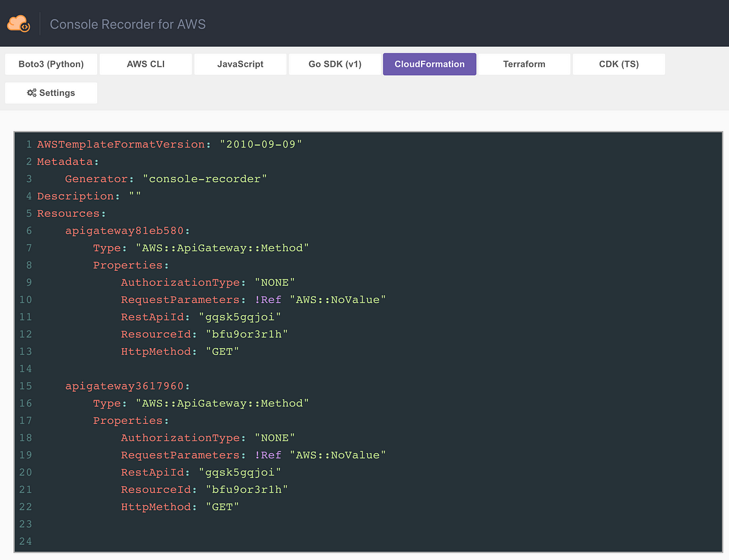Click "AWS::ApiGateway::Method" value on line 16
729x560 pixels.
click(222, 403)
